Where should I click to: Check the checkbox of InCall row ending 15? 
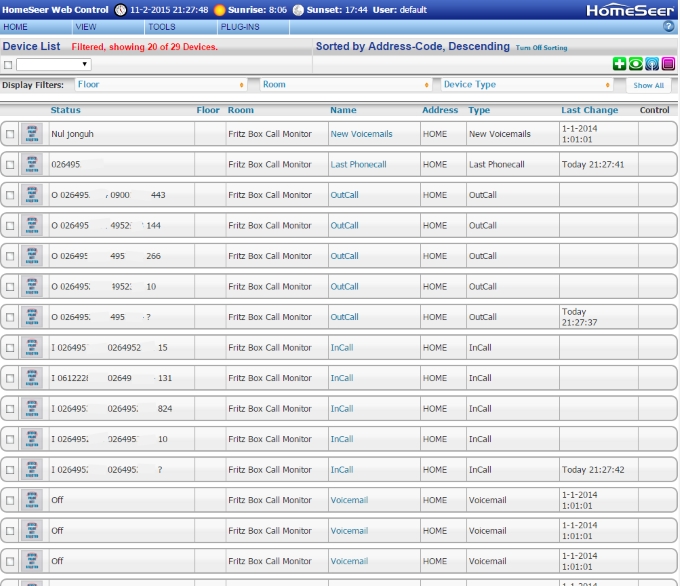point(10,348)
